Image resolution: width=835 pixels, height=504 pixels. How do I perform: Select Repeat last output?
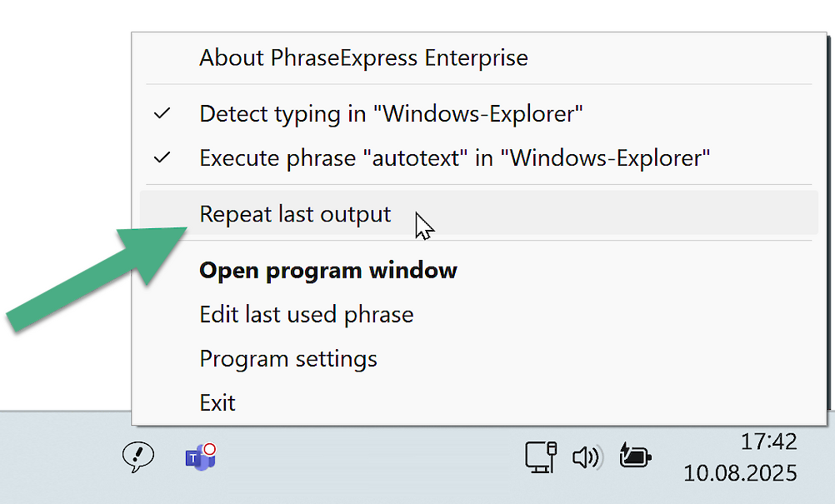pos(295,214)
